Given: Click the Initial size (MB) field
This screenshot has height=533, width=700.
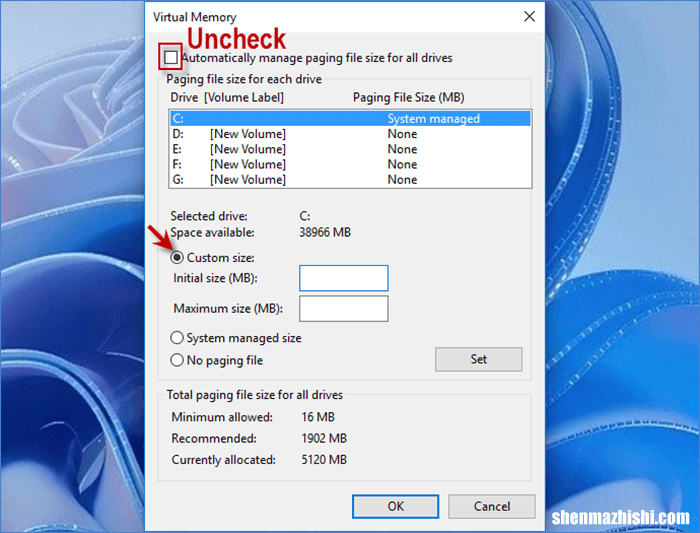Looking at the screenshot, I should [344, 278].
